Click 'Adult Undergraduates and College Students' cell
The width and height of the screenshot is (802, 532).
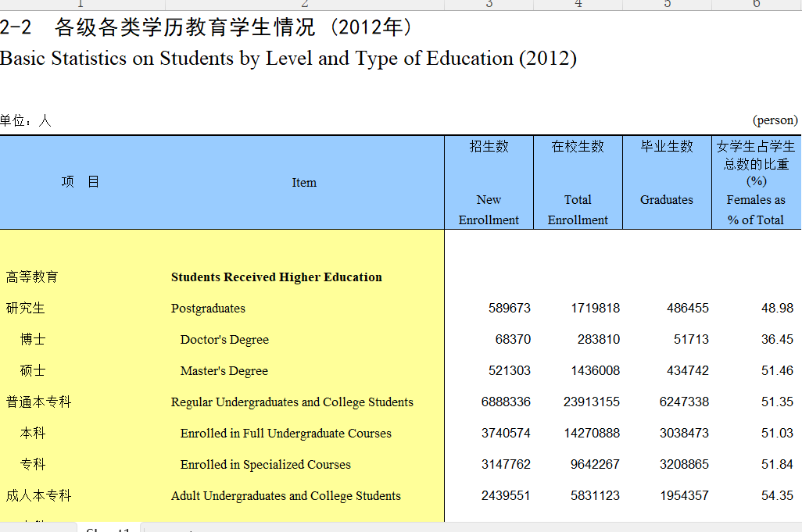click(286, 496)
